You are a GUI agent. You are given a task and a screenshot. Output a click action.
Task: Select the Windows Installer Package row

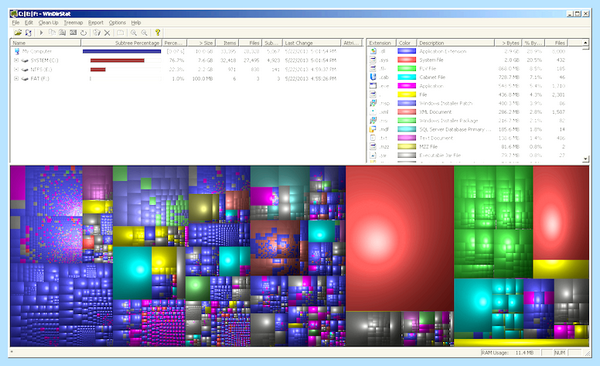tap(474, 121)
